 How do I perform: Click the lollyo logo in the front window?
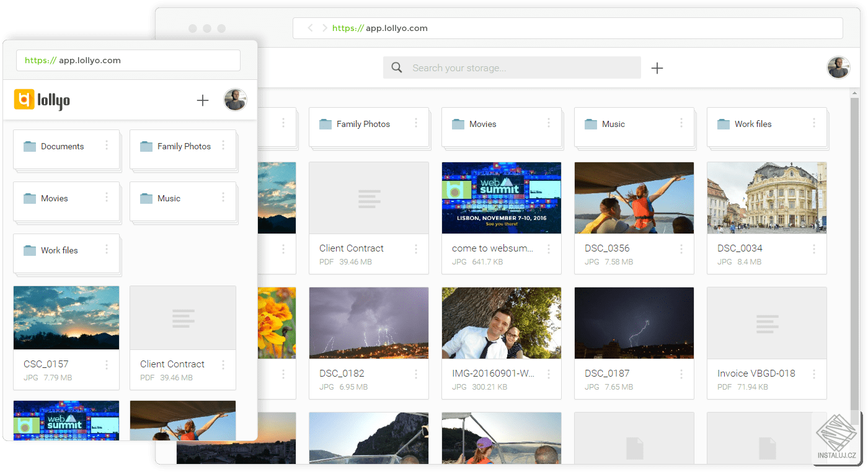click(x=42, y=100)
